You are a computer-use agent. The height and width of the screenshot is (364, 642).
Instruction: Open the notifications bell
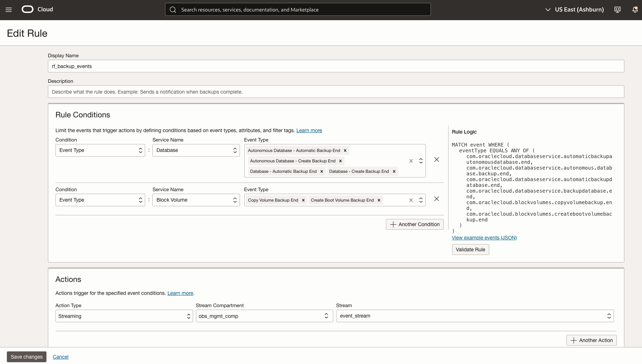[x=634, y=9]
